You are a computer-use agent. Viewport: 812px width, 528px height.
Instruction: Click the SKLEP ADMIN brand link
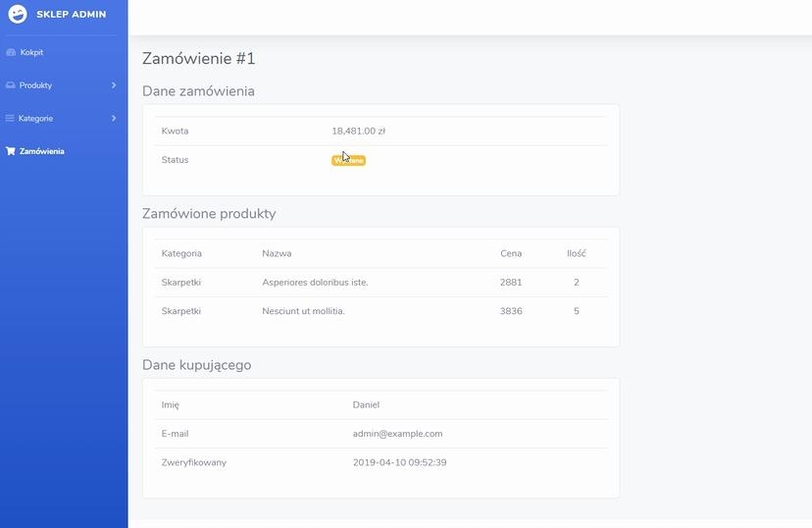(71, 15)
